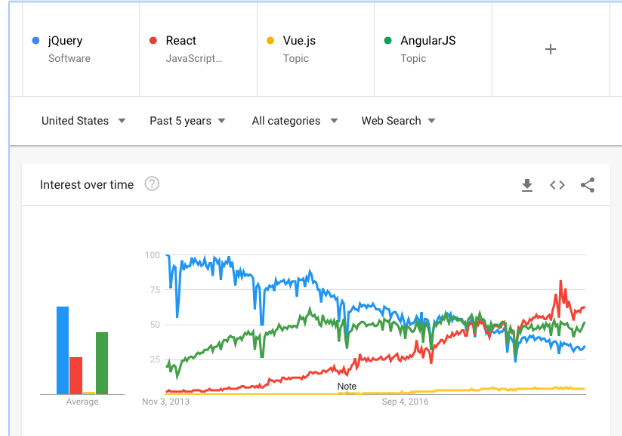Edit the Vue.js search term
This screenshot has width=622, height=436.
pyautogui.click(x=314, y=49)
